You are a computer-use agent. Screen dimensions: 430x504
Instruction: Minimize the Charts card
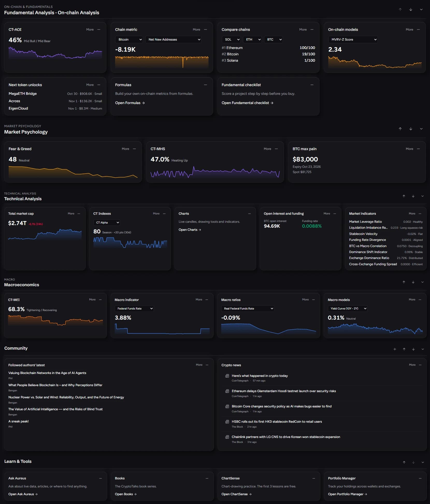coord(249,214)
